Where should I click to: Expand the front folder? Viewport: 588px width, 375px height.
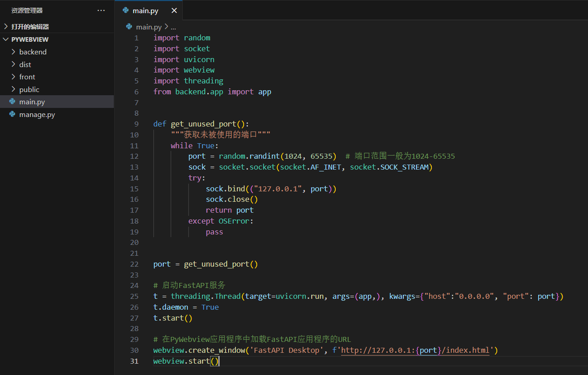coord(57,77)
